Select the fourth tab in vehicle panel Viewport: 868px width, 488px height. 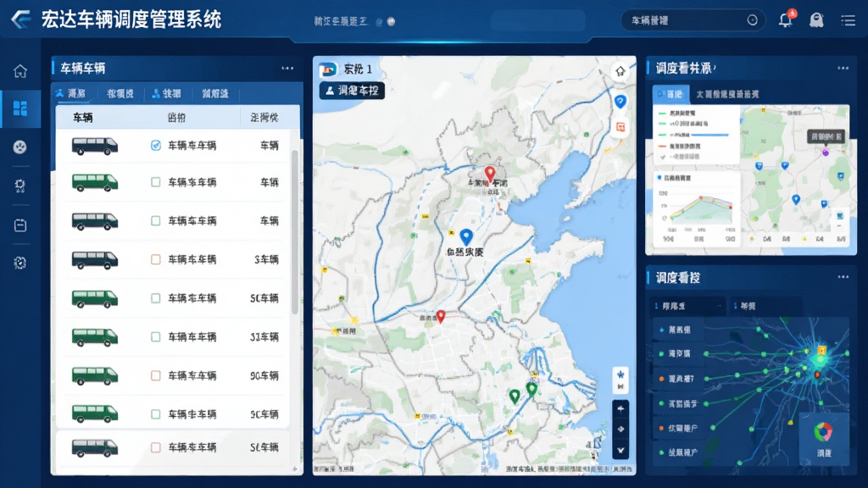tap(214, 93)
